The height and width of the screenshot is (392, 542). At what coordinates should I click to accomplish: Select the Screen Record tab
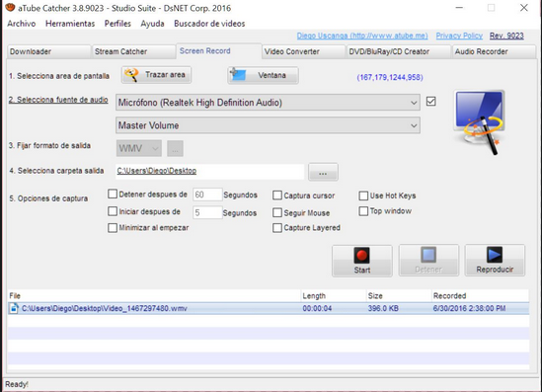(219, 50)
